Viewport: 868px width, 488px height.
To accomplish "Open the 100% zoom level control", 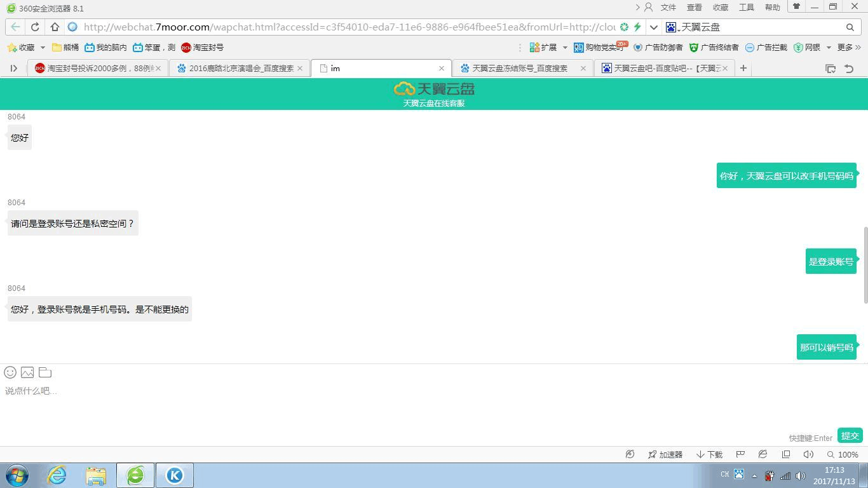I will (x=843, y=454).
